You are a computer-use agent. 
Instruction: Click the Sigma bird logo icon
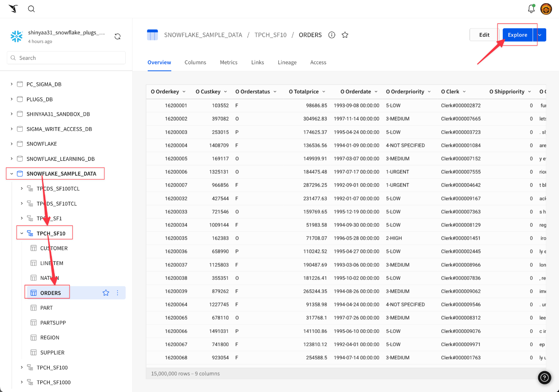[x=13, y=9]
